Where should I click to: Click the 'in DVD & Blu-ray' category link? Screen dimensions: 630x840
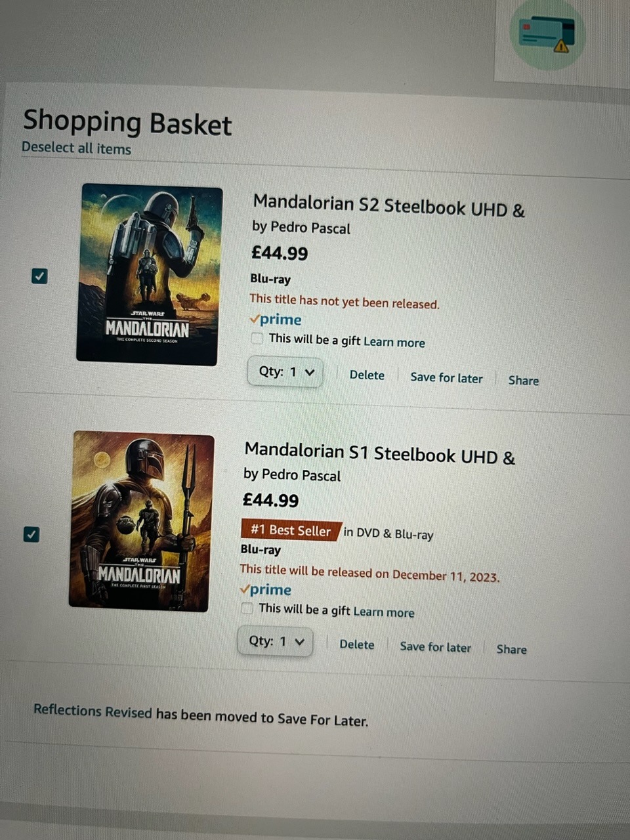tap(388, 534)
